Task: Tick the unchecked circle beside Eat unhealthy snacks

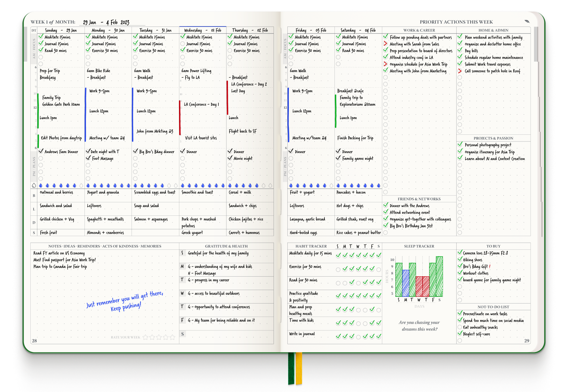Action: (460, 327)
